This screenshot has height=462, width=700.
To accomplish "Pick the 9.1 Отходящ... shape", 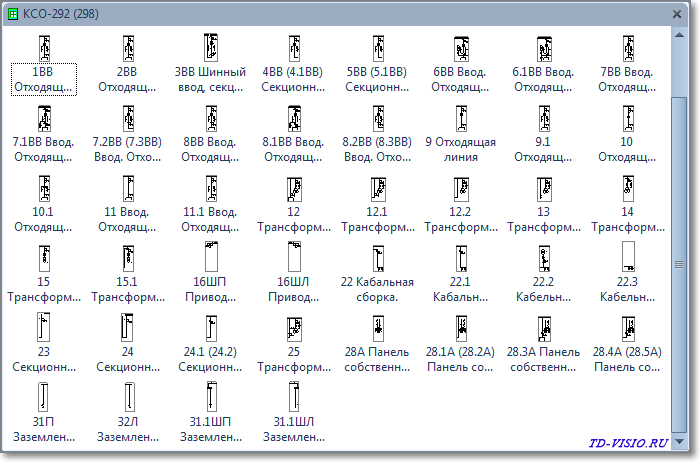I will point(543,134).
